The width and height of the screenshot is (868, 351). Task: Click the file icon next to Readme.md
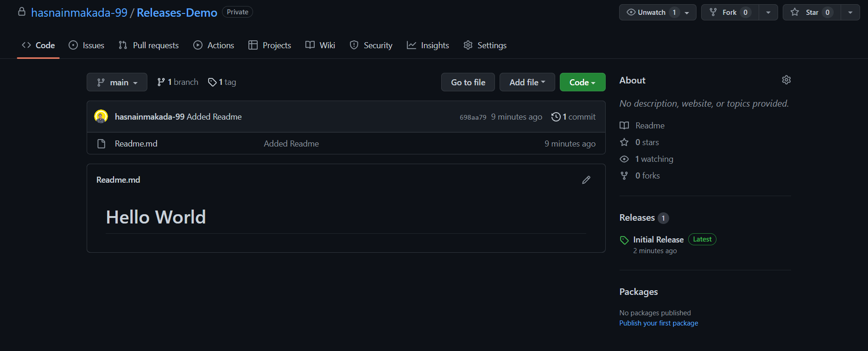click(x=101, y=144)
